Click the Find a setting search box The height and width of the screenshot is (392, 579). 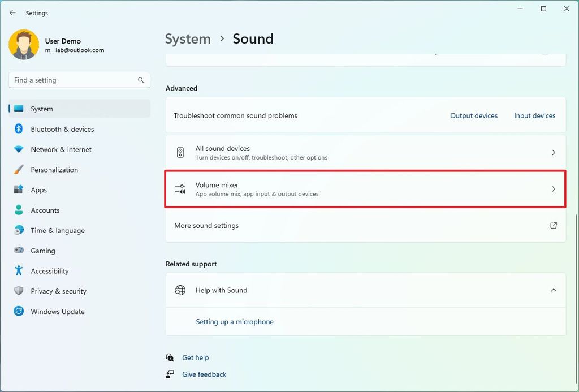pyautogui.click(x=79, y=80)
